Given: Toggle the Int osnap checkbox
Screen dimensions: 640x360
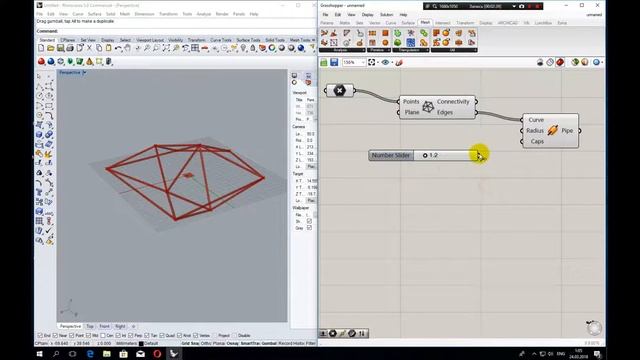Looking at the screenshot, I should point(118,336).
